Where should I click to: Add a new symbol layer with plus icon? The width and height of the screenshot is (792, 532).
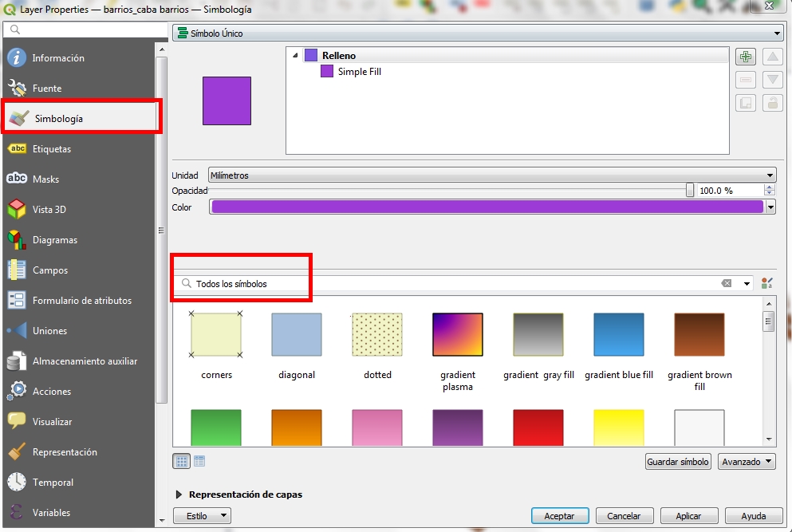click(746, 57)
